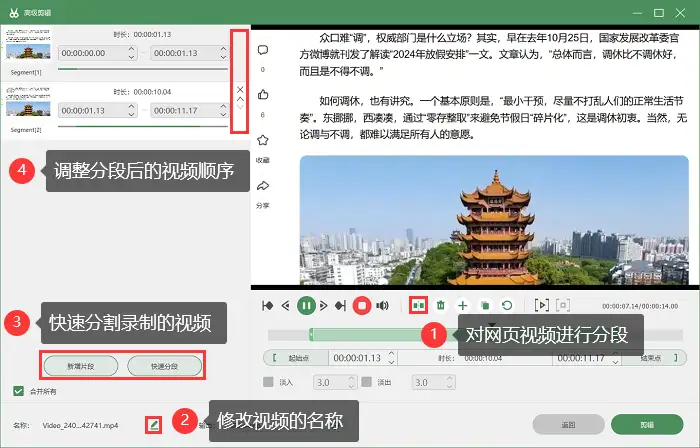700x448 pixels.
Task: Click Segment[2] end time stepper
Action: pyautogui.click(x=224, y=110)
